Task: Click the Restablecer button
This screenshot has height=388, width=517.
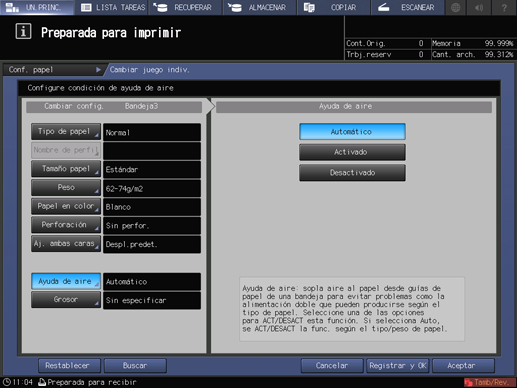Action: click(x=69, y=366)
